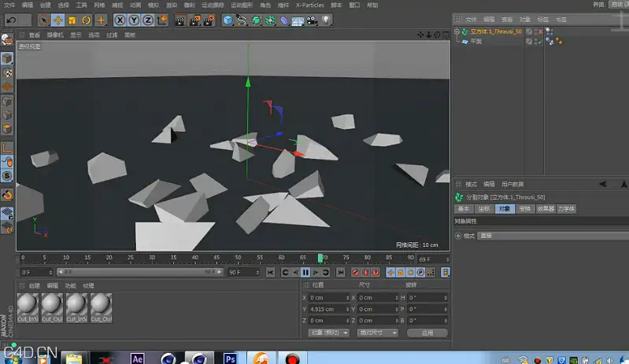The image size is (629, 364).
Task: Toggle the coordinate system icon
Action: click(x=162, y=20)
